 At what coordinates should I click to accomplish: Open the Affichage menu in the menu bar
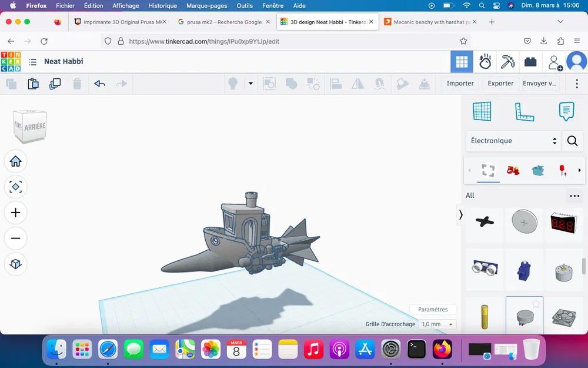[x=125, y=5]
